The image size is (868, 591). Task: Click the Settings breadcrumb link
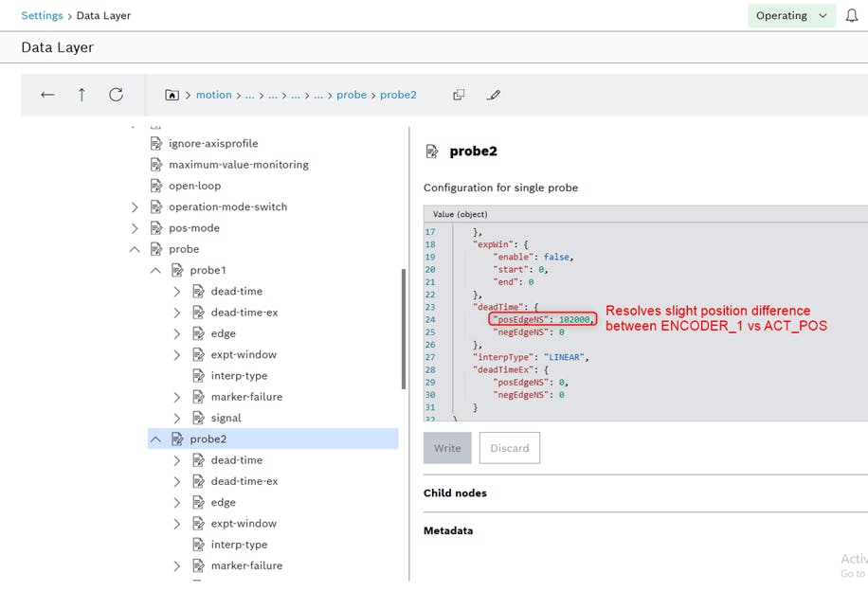tap(42, 15)
